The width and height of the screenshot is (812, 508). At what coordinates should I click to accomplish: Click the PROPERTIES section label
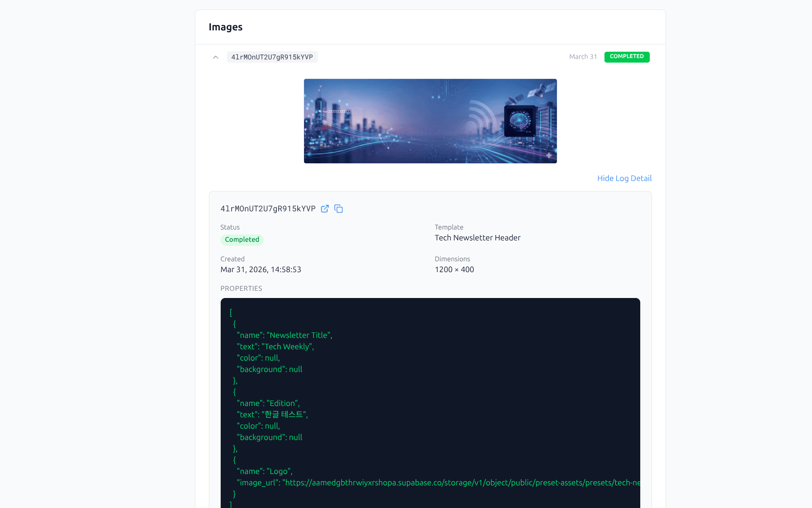[x=241, y=288]
